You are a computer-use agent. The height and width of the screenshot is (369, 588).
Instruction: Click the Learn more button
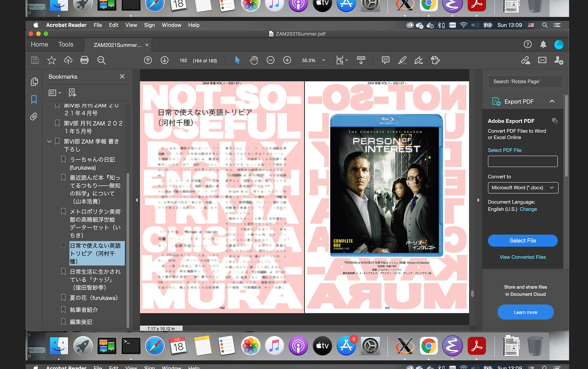point(525,312)
